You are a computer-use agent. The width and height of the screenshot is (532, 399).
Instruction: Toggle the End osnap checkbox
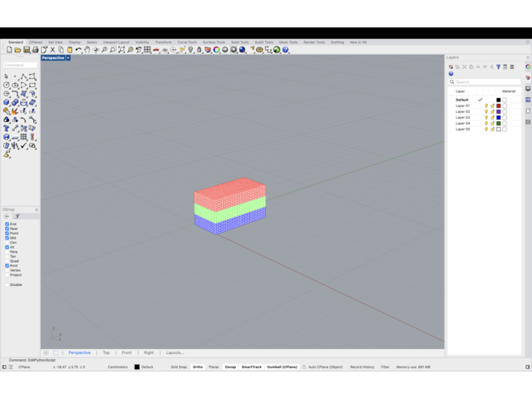pyautogui.click(x=7, y=224)
